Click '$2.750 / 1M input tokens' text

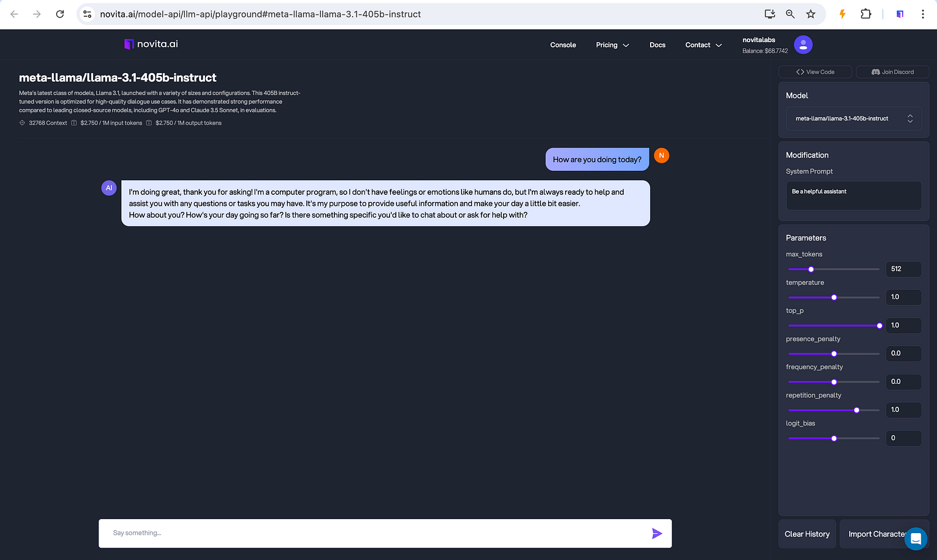coord(111,123)
